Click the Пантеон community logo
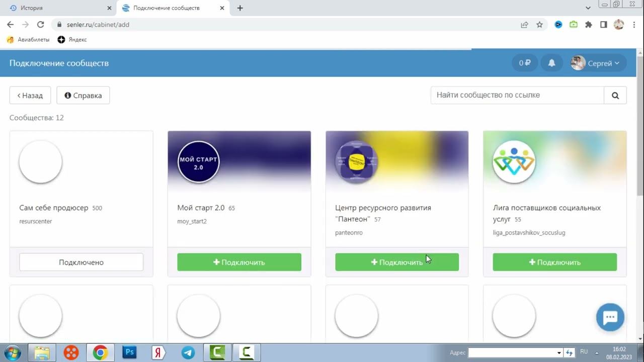 tap(357, 162)
